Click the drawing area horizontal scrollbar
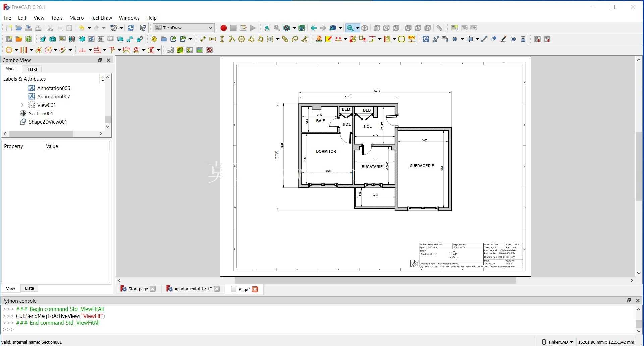 coord(375,280)
